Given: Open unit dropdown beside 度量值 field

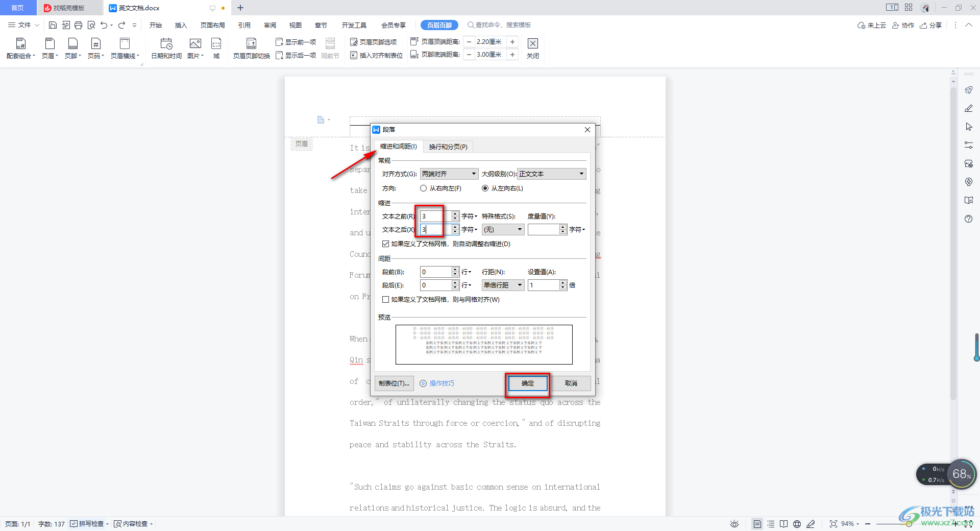Looking at the screenshot, I should click(577, 230).
